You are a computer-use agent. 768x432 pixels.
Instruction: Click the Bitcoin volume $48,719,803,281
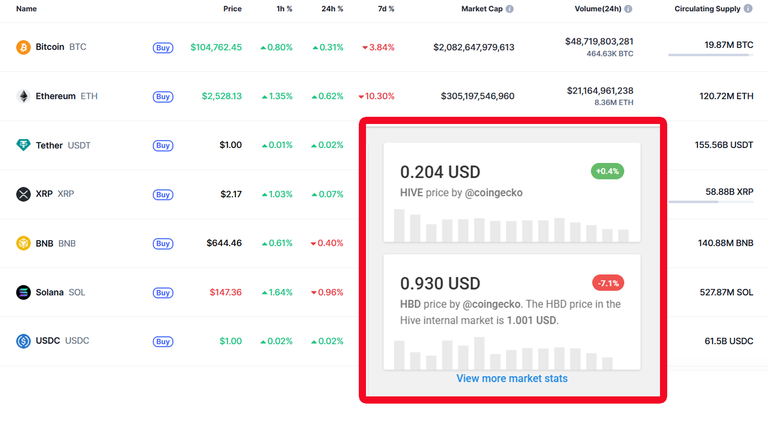point(599,42)
